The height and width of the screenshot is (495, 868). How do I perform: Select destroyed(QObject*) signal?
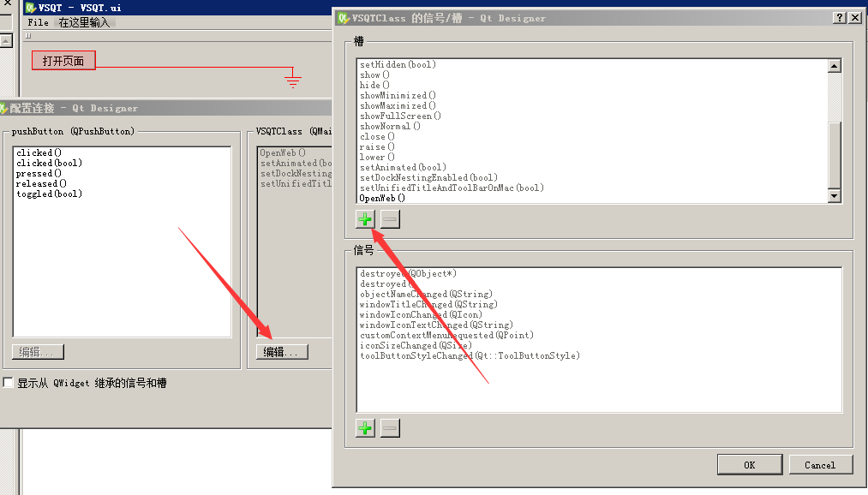point(408,274)
